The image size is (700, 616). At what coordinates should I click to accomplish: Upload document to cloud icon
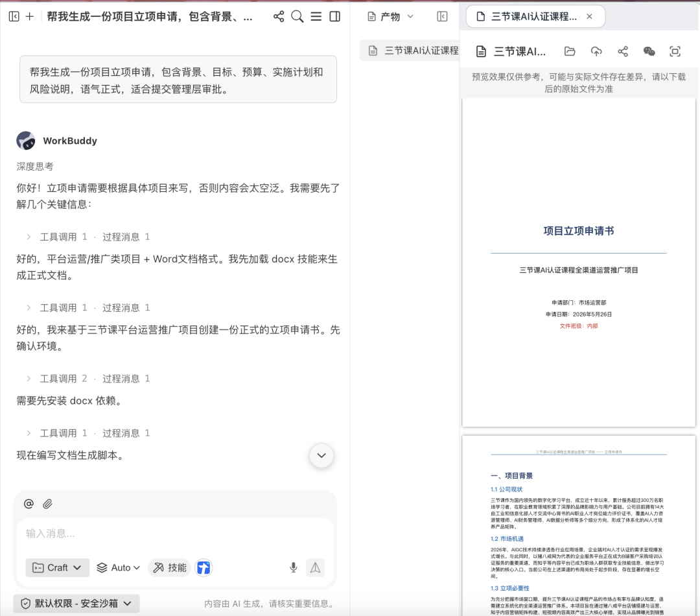coord(596,51)
